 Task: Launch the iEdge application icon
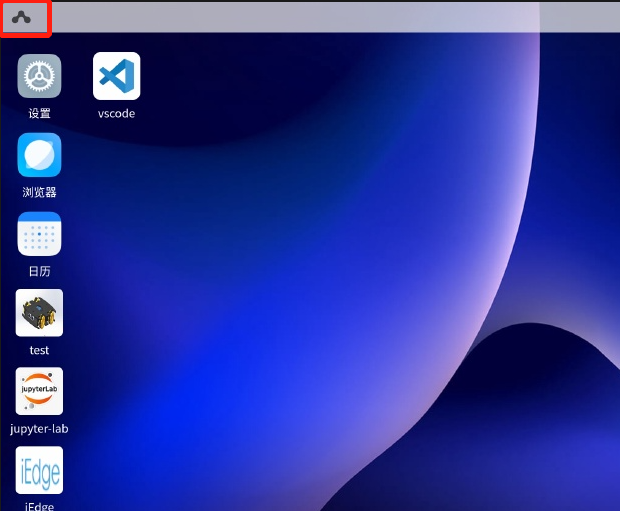[39, 470]
